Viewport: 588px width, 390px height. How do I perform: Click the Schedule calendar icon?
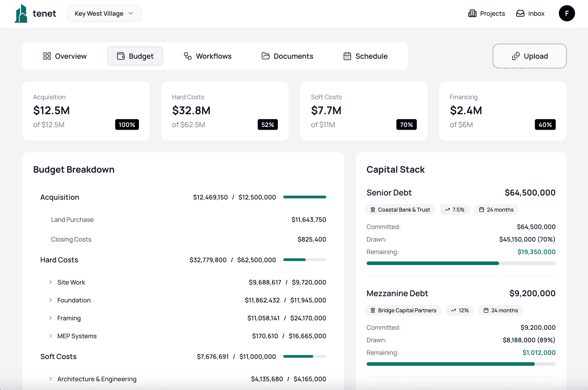point(347,56)
